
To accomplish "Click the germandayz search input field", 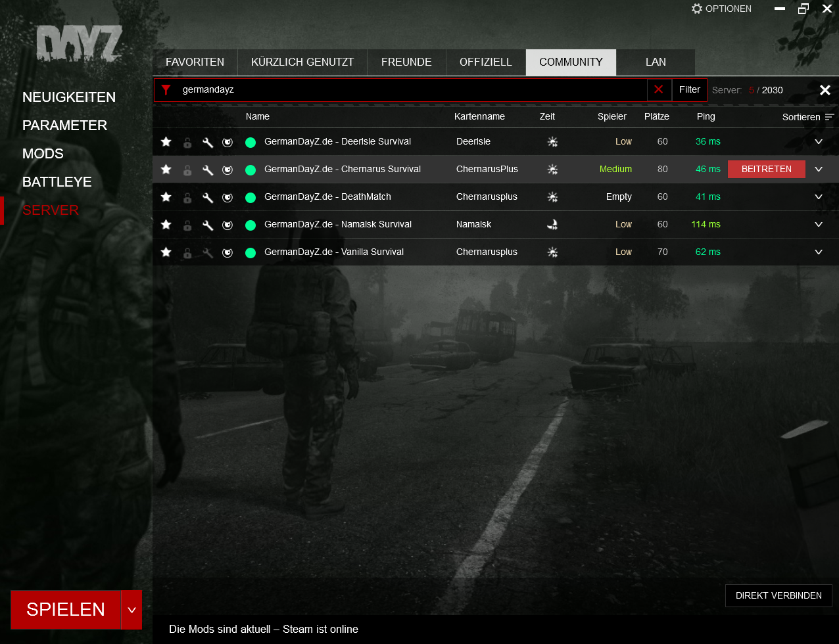I will [408, 90].
